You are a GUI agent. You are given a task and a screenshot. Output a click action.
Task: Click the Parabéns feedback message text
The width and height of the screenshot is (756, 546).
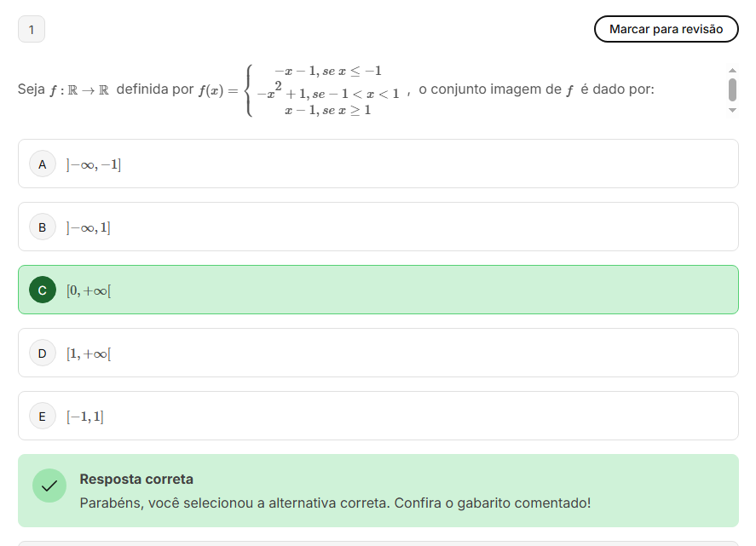pos(335,503)
